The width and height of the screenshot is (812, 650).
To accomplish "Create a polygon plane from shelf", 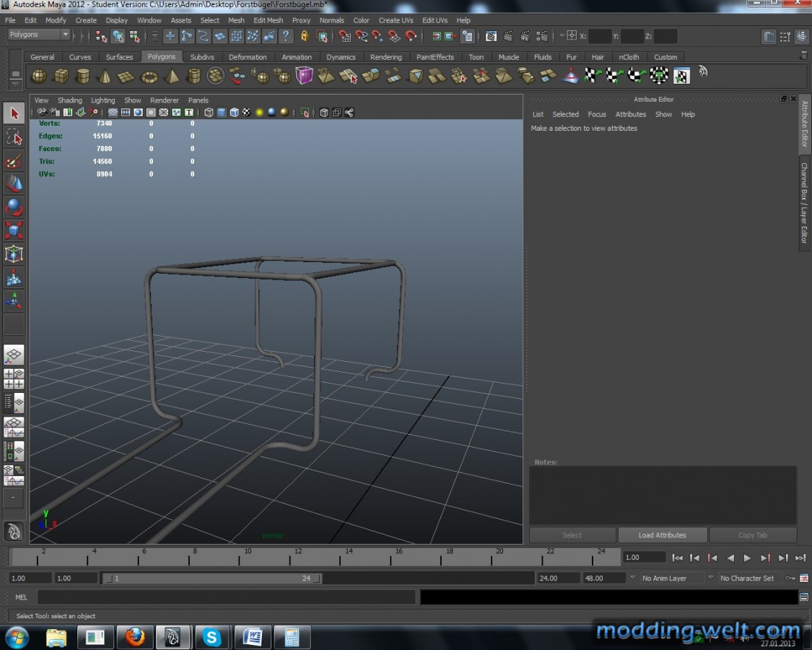I will (x=126, y=77).
